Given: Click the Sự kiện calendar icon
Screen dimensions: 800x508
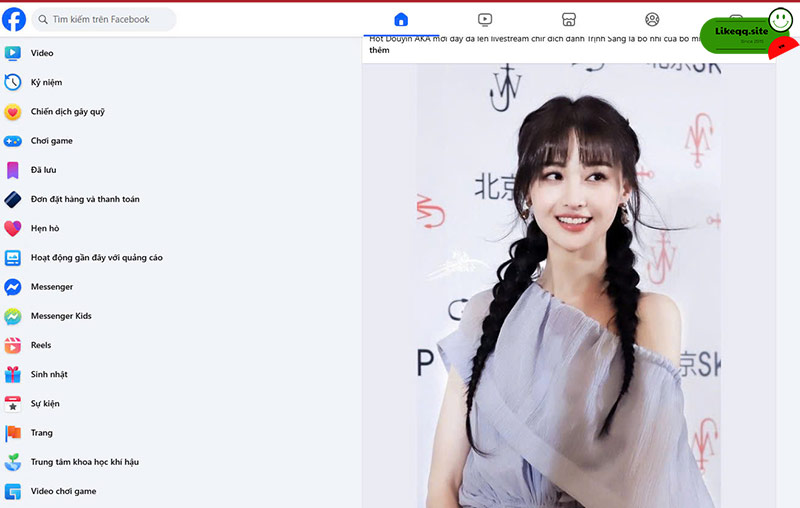Looking at the screenshot, I should pos(13,404).
